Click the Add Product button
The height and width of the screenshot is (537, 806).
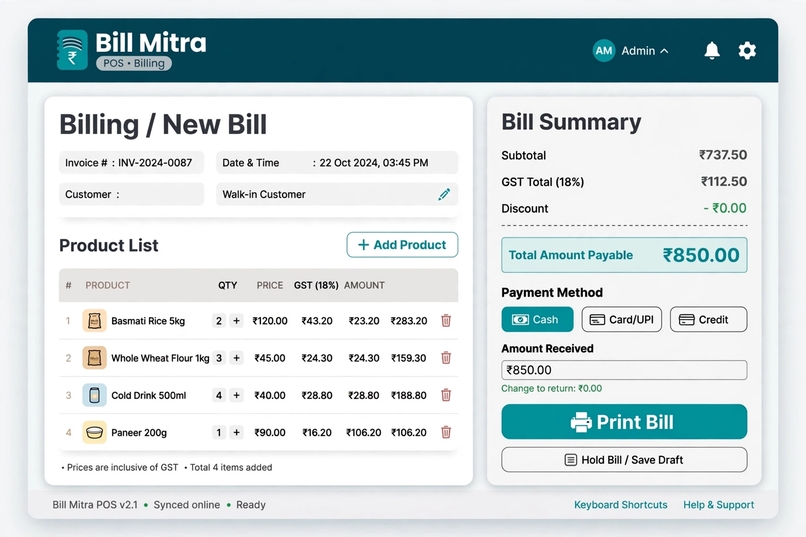[x=402, y=245]
